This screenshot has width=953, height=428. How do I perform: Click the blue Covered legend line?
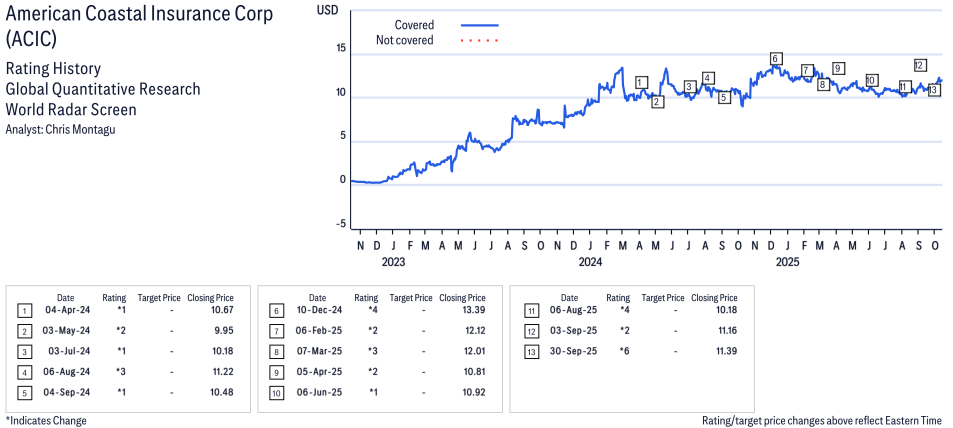coord(479,25)
